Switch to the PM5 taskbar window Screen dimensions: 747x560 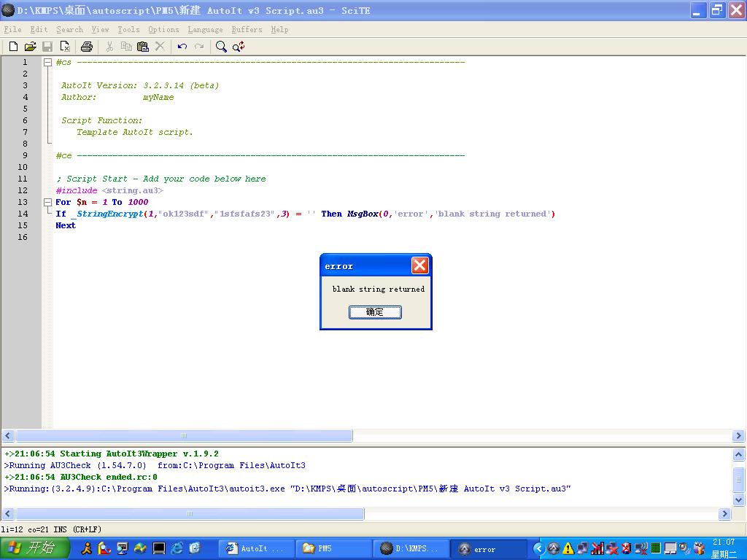point(334,549)
